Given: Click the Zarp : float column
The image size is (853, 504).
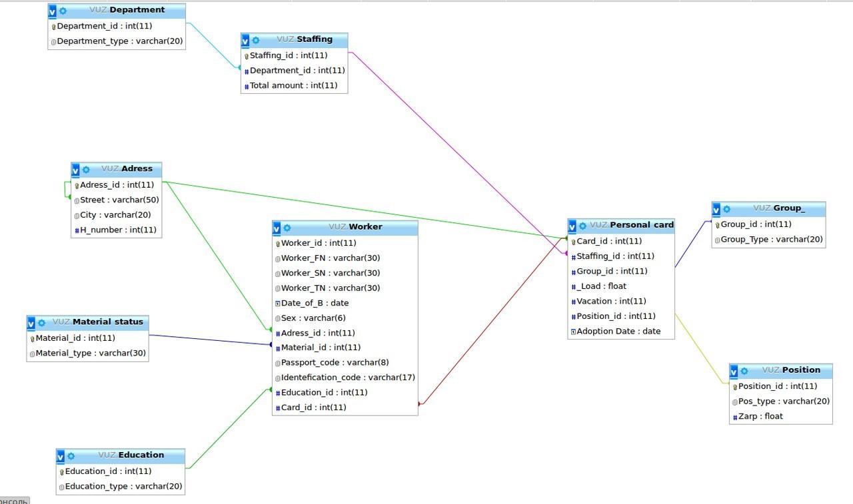Looking at the screenshot, I should (781, 417).
